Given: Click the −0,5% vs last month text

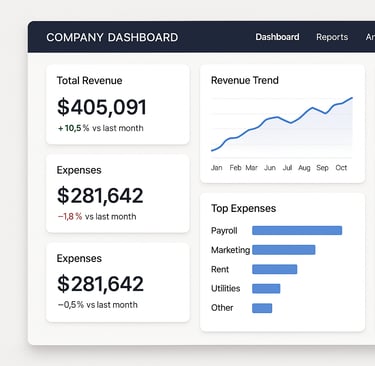Looking at the screenshot, I should (x=97, y=305).
